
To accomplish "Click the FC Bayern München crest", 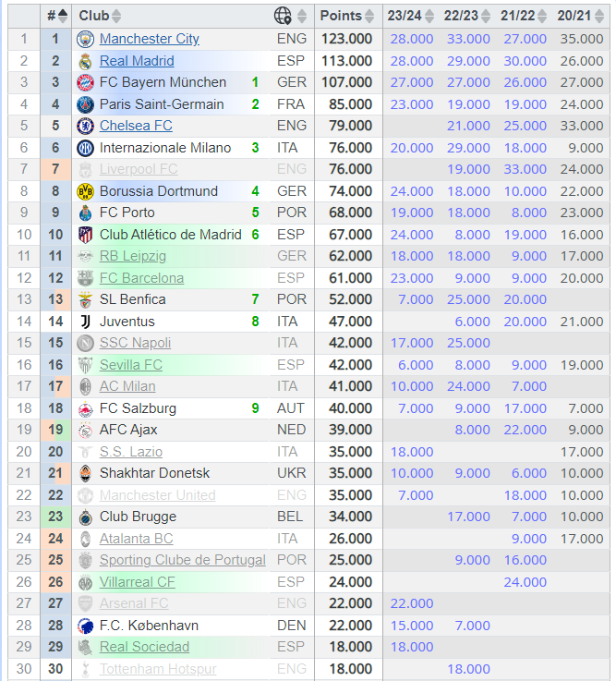I will click(x=85, y=82).
